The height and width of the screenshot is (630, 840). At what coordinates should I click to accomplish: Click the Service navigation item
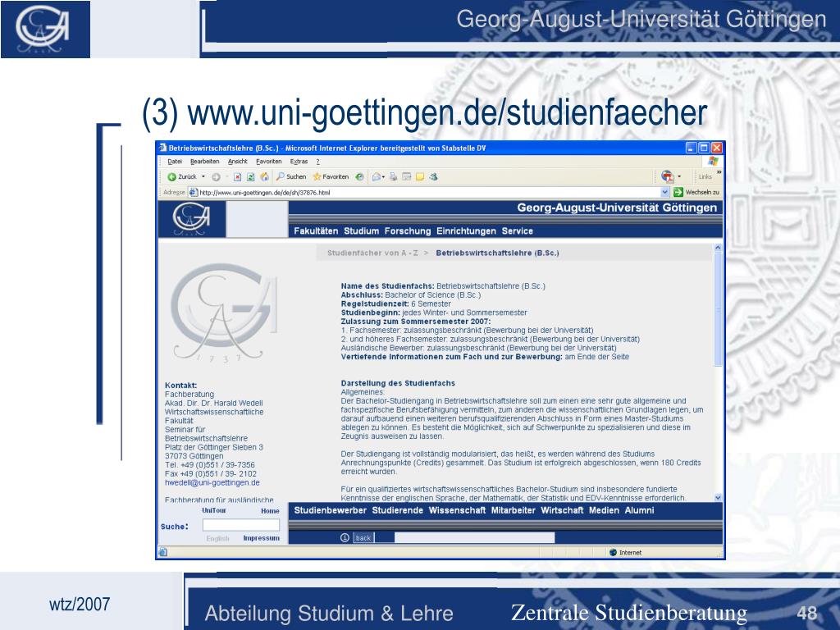(517, 231)
